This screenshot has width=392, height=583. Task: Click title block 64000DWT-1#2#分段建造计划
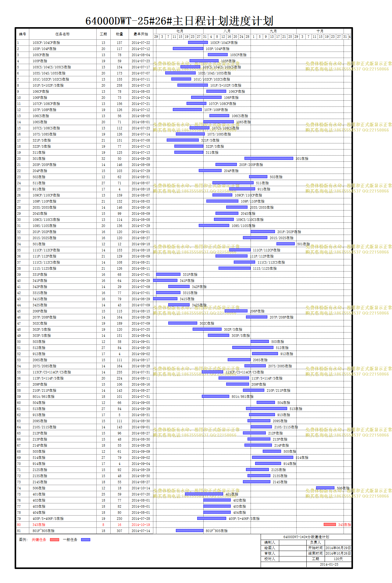point(306,537)
